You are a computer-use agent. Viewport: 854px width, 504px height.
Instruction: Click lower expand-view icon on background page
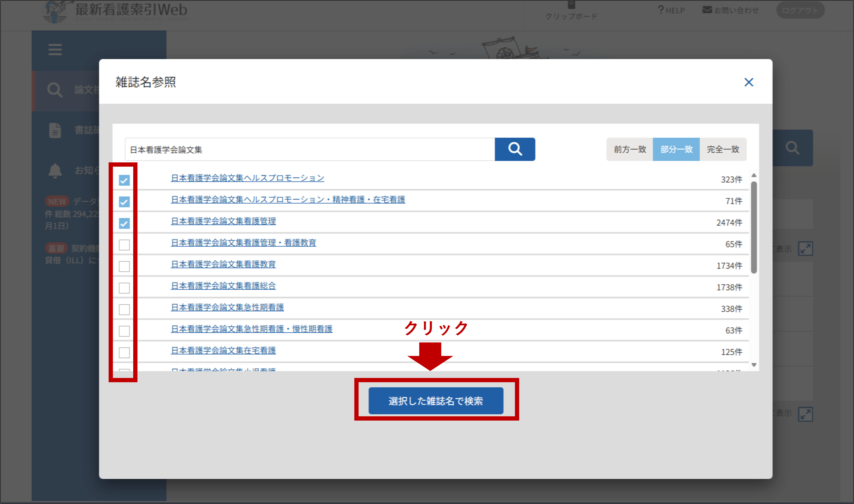[805, 414]
